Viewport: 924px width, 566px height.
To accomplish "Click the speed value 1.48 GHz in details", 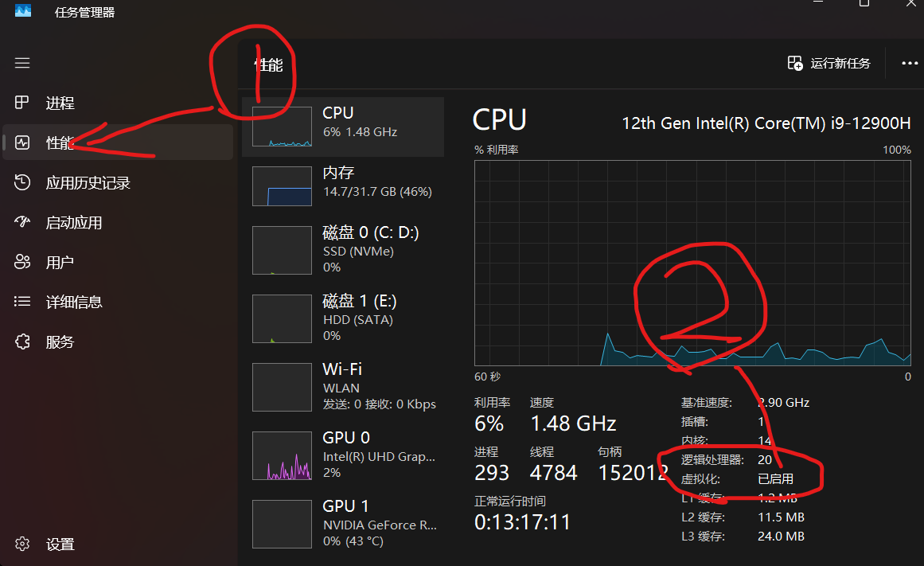I will tap(573, 424).
